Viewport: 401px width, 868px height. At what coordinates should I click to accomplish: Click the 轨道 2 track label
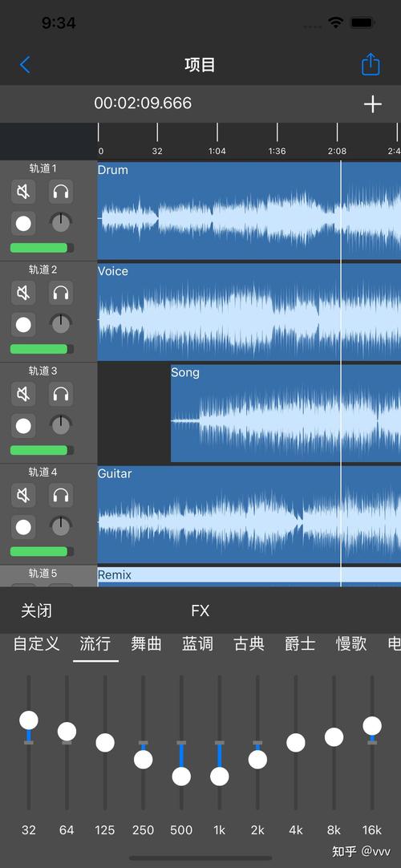click(43, 270)
